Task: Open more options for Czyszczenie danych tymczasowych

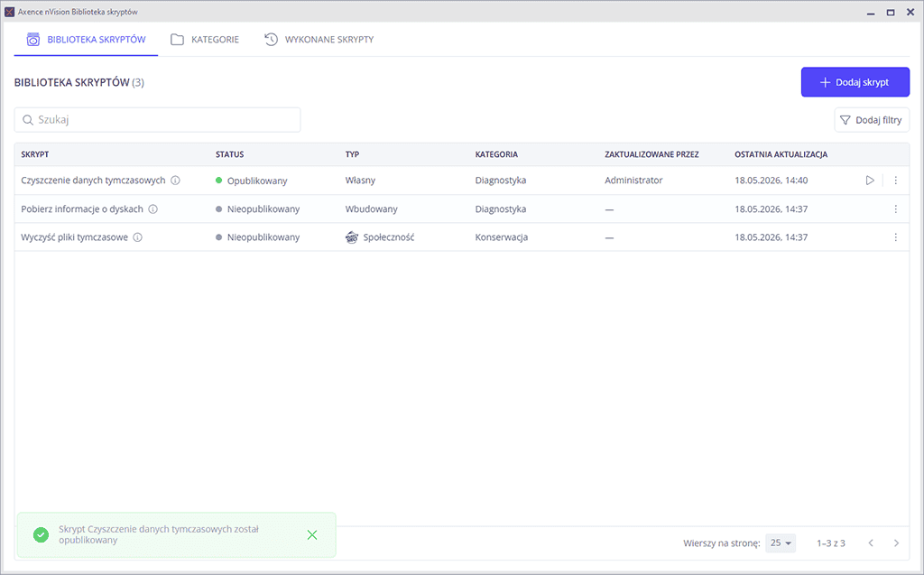Action: point(896,181)
